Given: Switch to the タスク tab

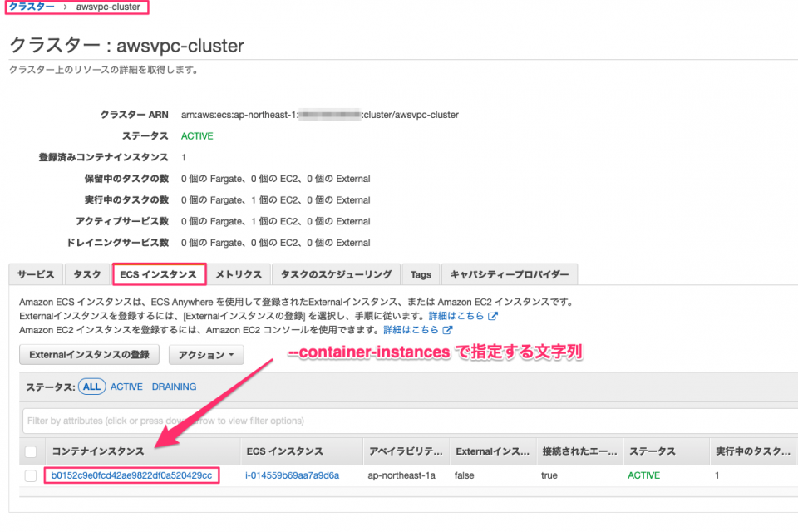Looking at the screenshot, I should tap(87, 273).
